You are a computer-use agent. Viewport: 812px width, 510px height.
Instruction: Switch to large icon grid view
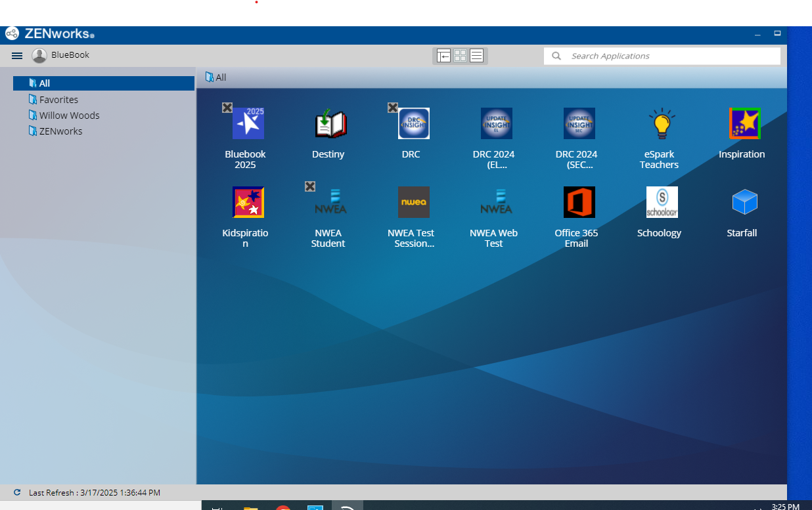[x=460, y=56]
